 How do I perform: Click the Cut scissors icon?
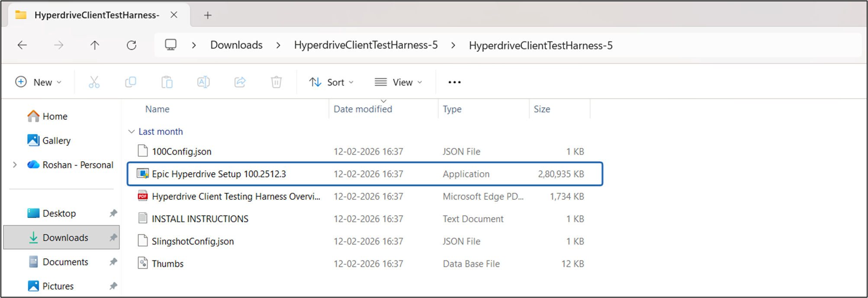point(94,82)
